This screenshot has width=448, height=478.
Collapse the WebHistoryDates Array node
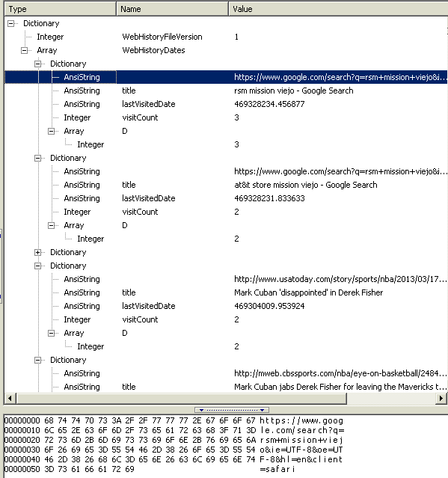pyautogui.click(x=25, y=51)
